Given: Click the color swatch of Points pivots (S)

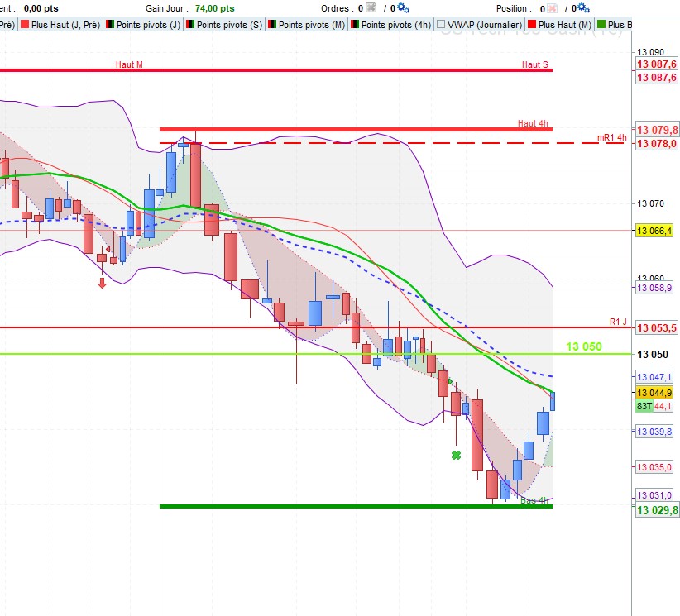Looking at the screenshot, I should [x=190, y=24].
